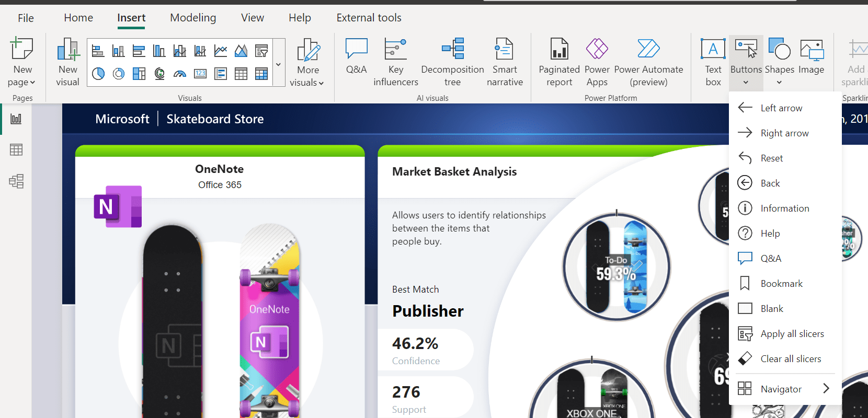Insert a Power Apps visual

[x=597, y=62]
